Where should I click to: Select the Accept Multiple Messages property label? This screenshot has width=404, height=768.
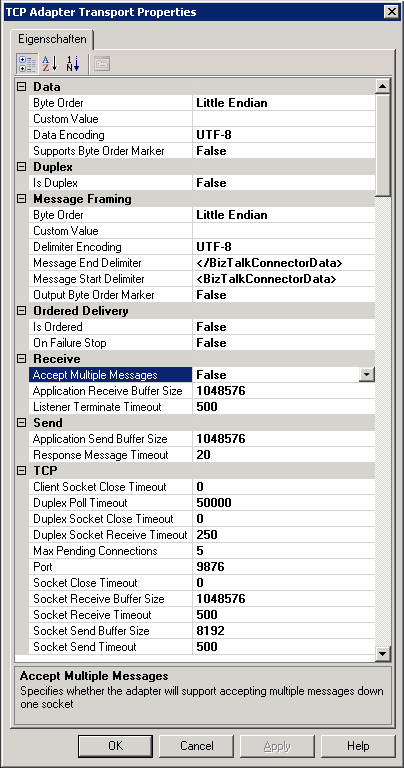(x=111, y=375)
